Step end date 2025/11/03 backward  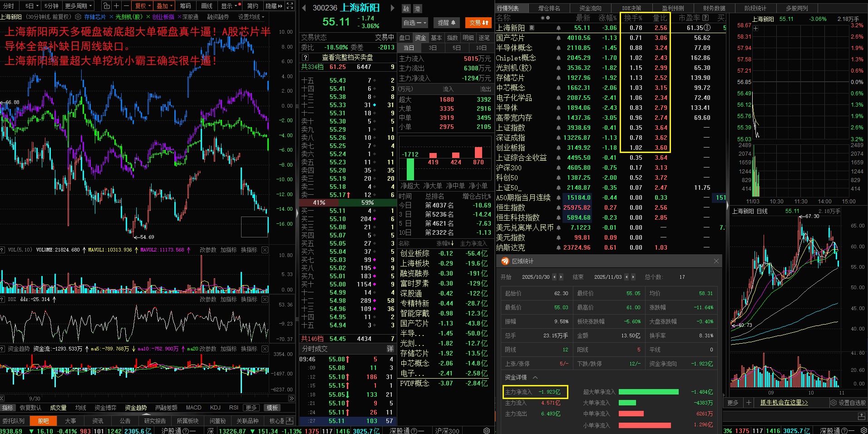pyautogui.click(x=627, y=277)
